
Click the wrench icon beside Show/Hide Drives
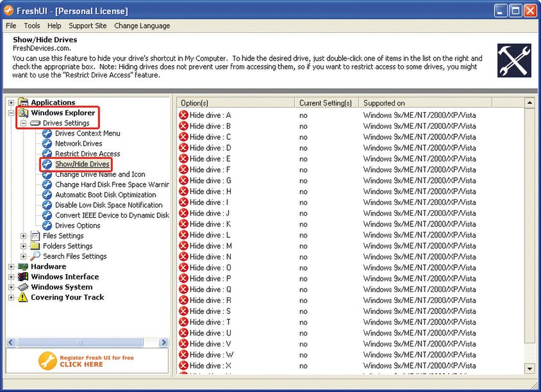tap(47, 164)
